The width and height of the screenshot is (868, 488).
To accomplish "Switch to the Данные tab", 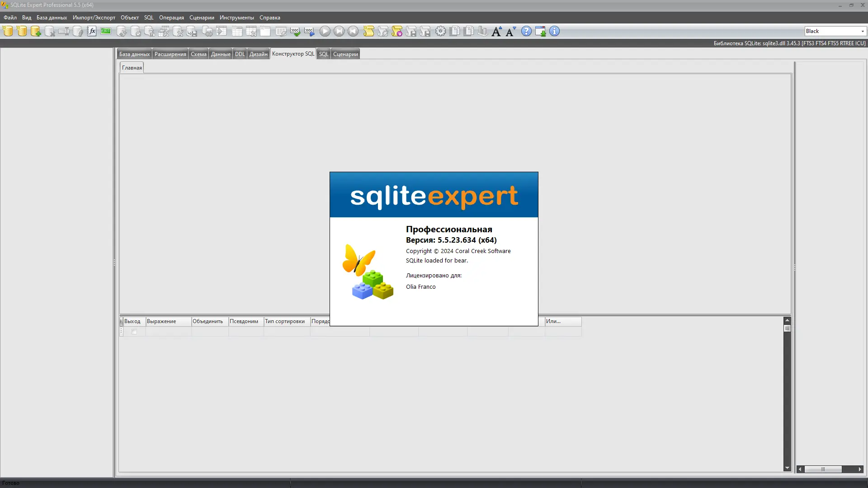I will [221, 54].
